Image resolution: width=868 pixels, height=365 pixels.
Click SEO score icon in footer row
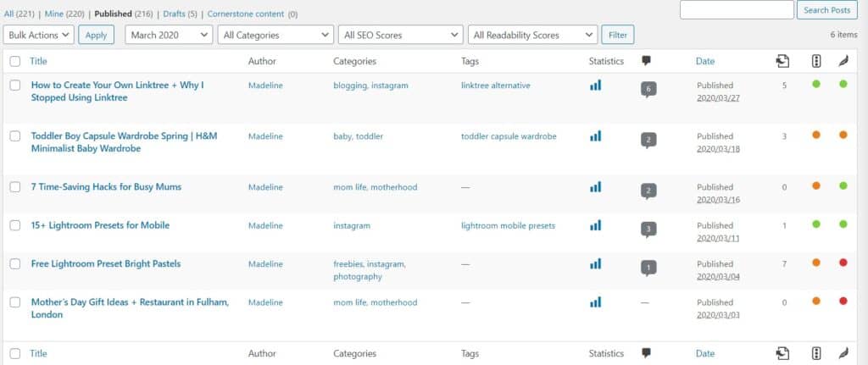[816, 353]
